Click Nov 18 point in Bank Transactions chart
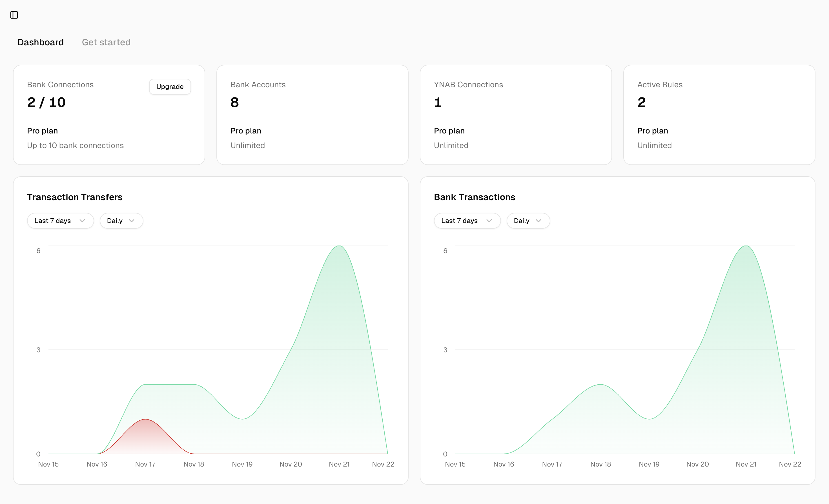Image resolution: width=829 pixels, height=504 pixels. coord(600,385)
